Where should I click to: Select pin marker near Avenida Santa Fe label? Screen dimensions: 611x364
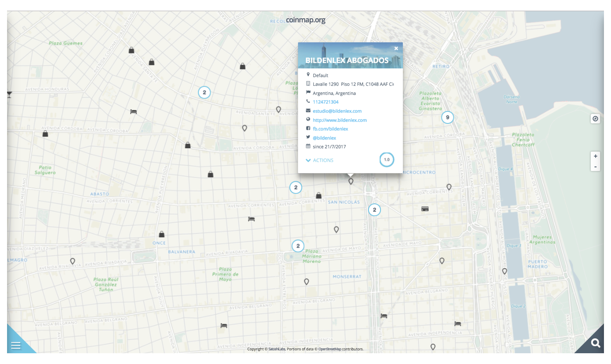point(279,110)
